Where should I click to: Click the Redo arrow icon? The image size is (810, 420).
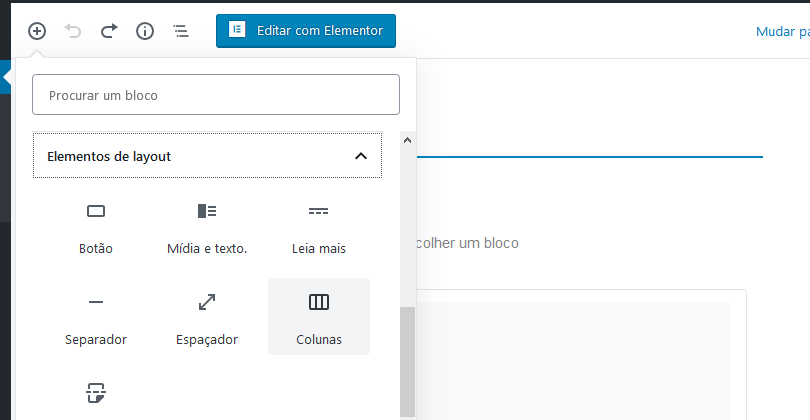coord(109,31)
